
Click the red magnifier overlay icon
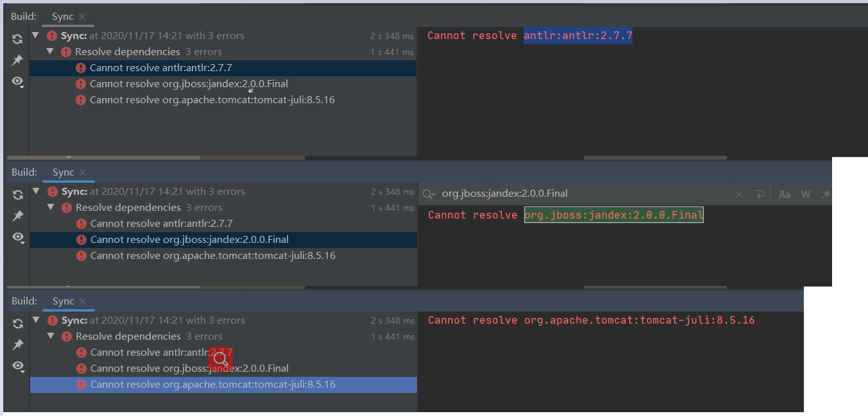click(x=221, y=360)
